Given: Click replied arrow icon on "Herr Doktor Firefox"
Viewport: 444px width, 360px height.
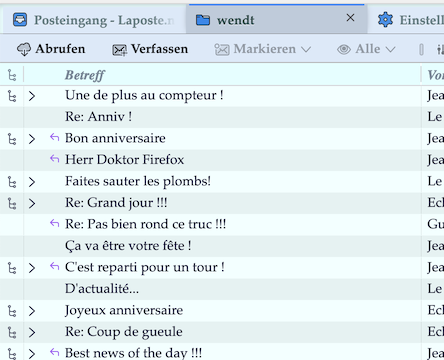Looking at the screenshot, I should 54,159.
